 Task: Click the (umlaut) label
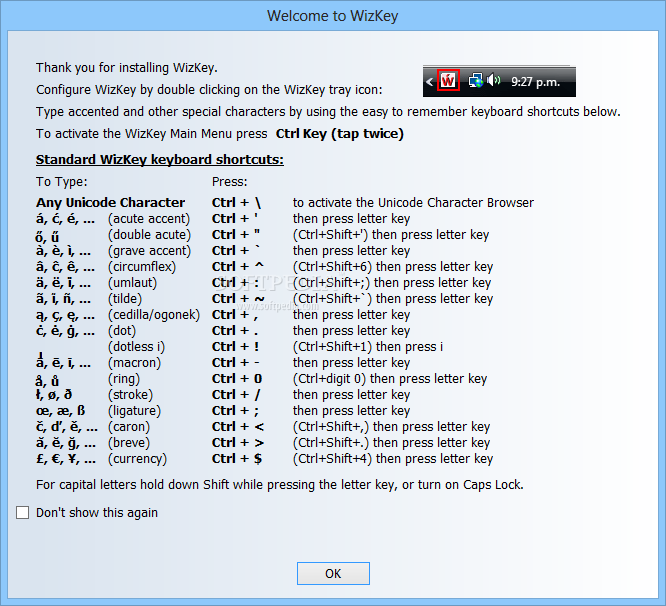point(133,283)
